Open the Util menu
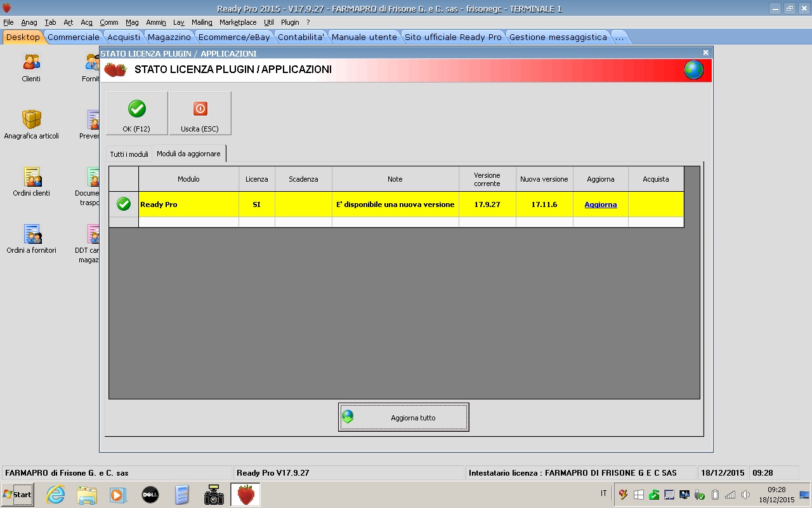 click(x=269, y=22)
